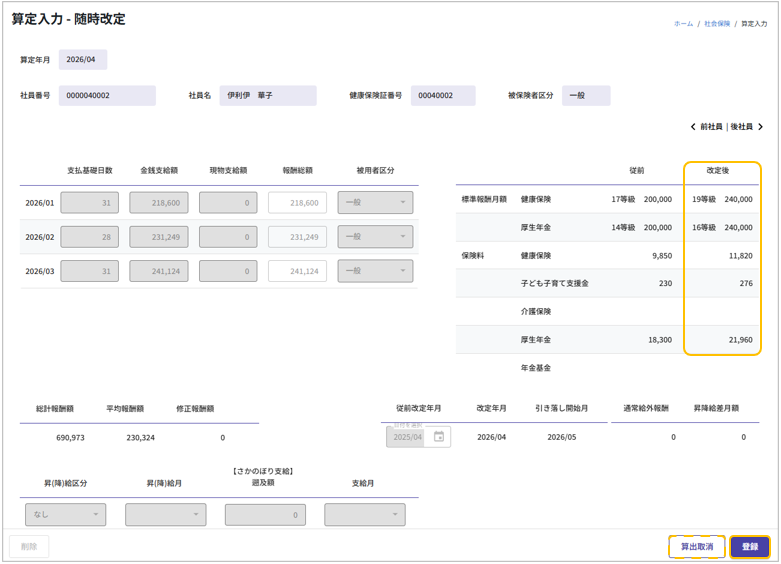Select the 報酬総額 field for 2026/01
781x564 pixels.
(297, 203)
